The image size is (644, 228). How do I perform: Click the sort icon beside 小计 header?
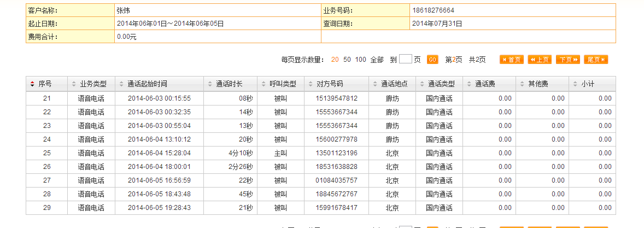pyautogui.click(x=575, y=84)
